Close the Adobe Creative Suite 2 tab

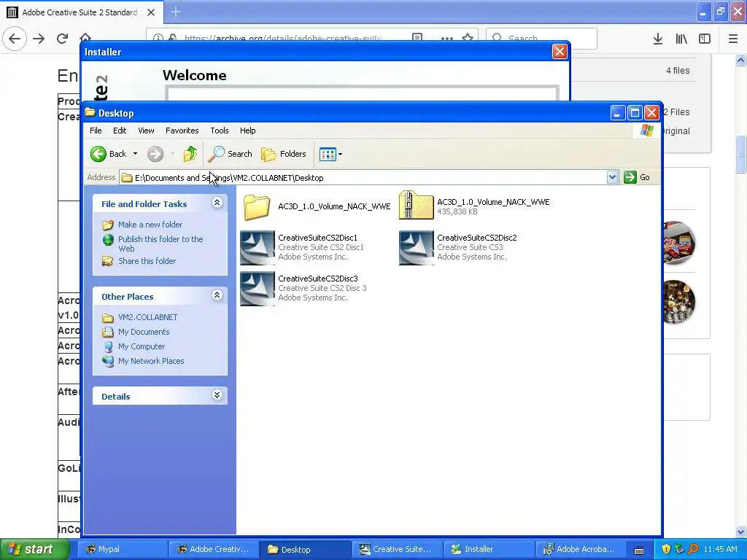(151, 12)
